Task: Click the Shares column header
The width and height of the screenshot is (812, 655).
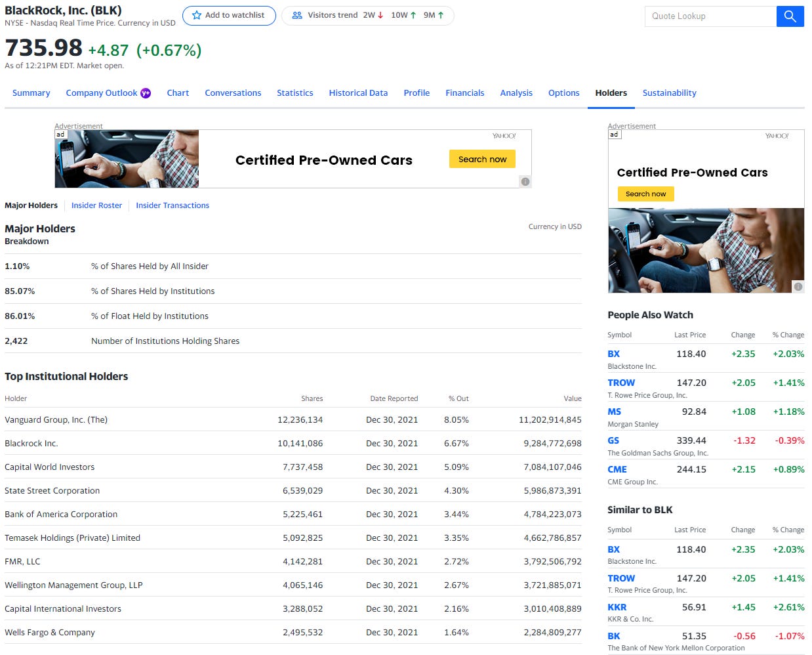Action: 312,398
